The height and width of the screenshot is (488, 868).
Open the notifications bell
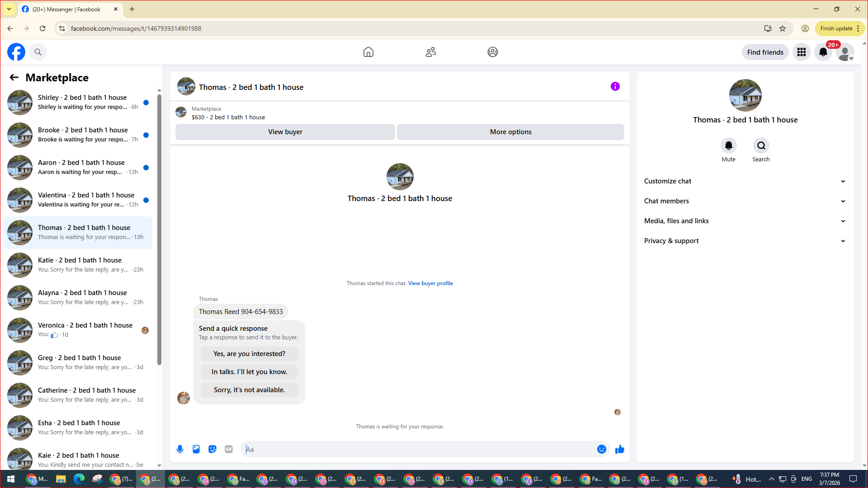[x=823, y=52]
